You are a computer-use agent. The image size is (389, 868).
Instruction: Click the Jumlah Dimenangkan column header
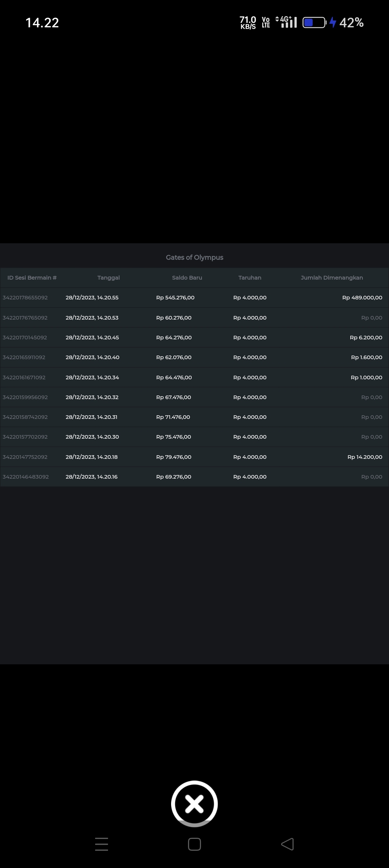tap(332, 278)
